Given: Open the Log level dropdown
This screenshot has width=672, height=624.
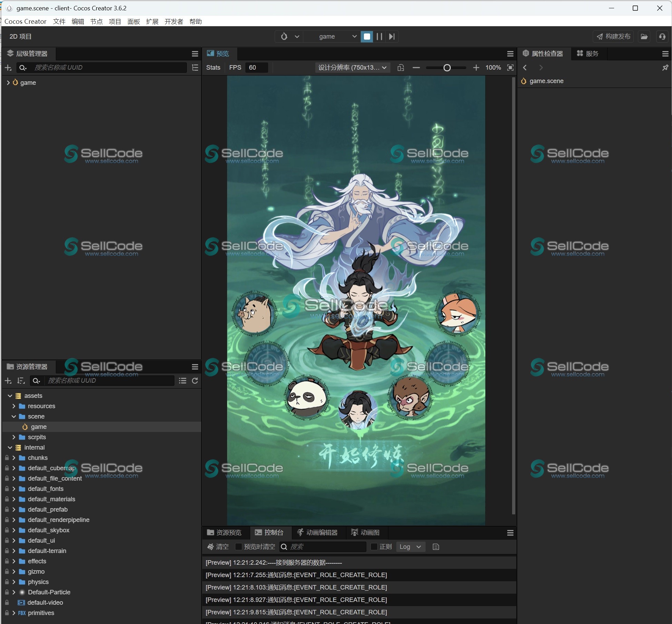Looking at the screenshot, I should (410, 547).
